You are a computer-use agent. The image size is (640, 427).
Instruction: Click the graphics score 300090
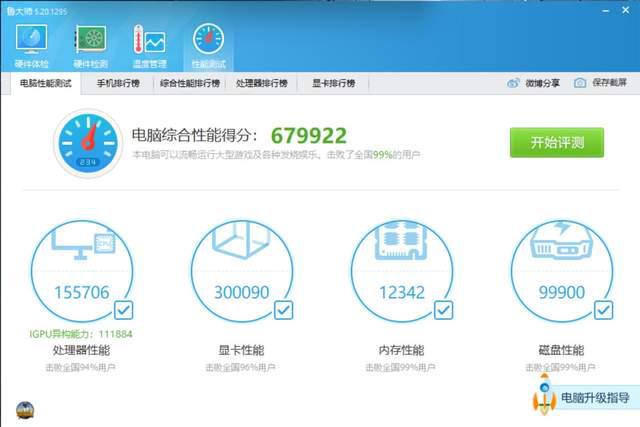[x=242, y=292]
